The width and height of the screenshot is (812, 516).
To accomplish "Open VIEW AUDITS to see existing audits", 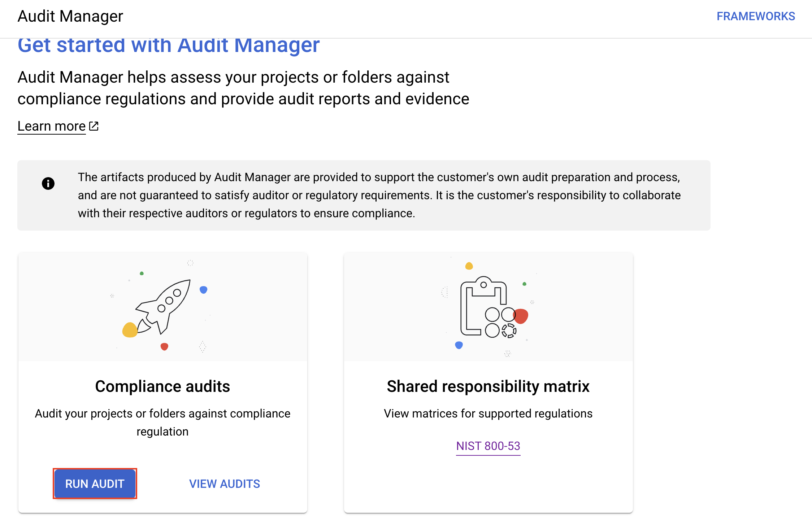I will pyautogui.click(x=225, y=484).
